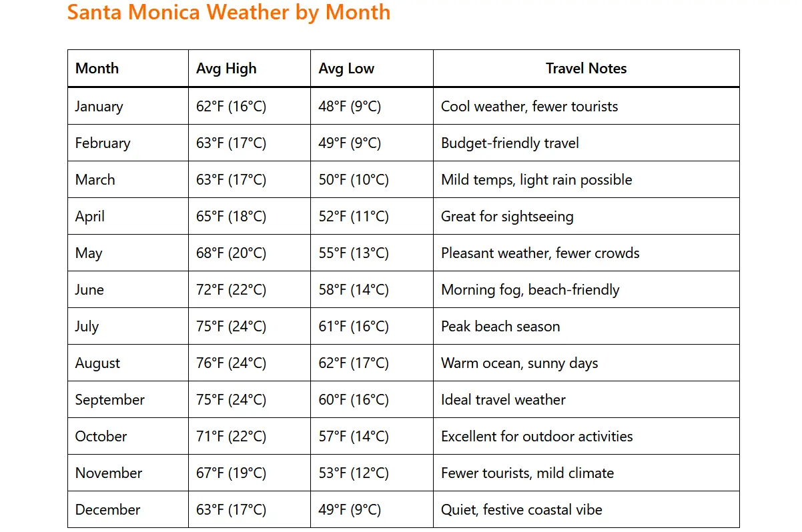Click the October month cell
The height and width of the screenshot is (532, 802).
(x=101, y=436)
